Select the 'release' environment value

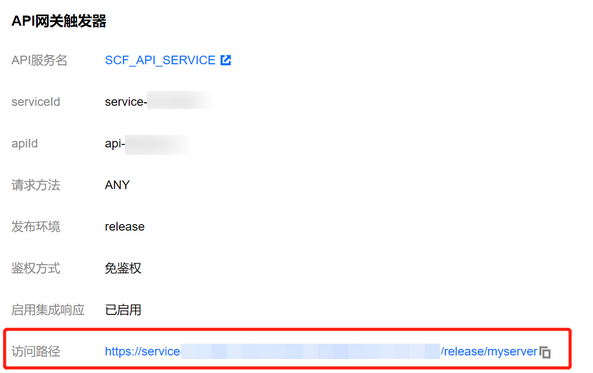125,227
